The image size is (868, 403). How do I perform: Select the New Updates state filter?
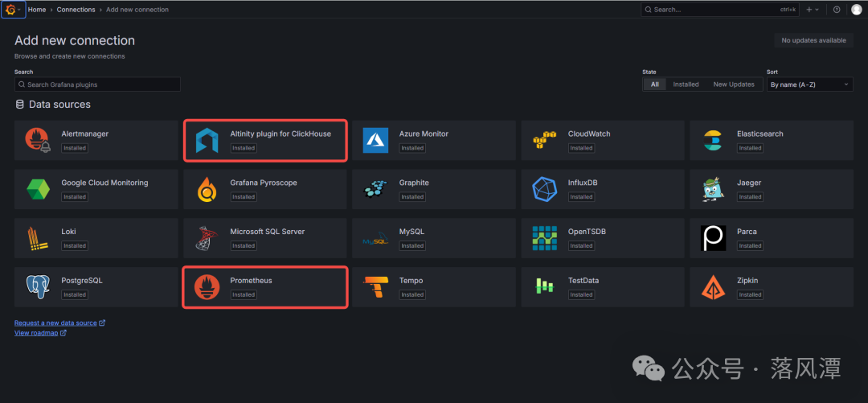click(734, 84)
